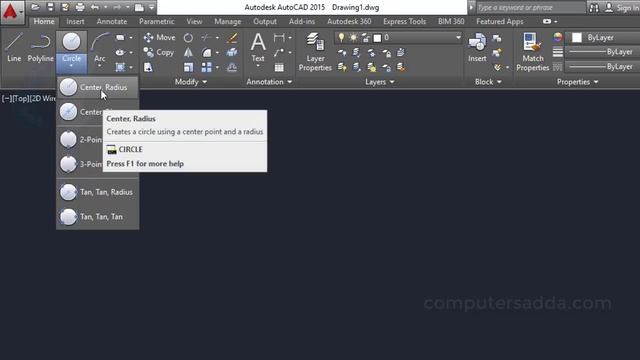
Task: Choose the Copy tool in Modify
Action: [x=159, y=52]
